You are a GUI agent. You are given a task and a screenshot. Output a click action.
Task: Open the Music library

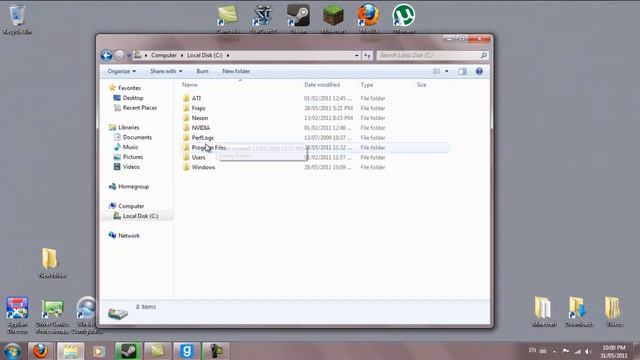pos(130,147)
